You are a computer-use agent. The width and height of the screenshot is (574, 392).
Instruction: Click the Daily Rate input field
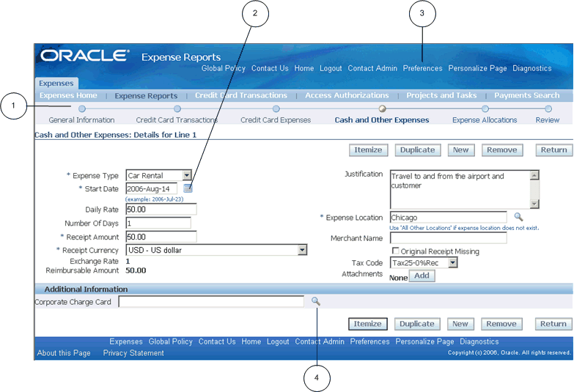click(161, 210)
